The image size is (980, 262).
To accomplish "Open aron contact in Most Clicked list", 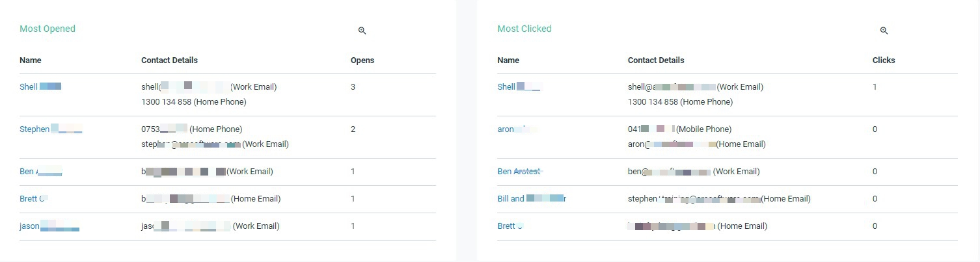I will 517,129.
